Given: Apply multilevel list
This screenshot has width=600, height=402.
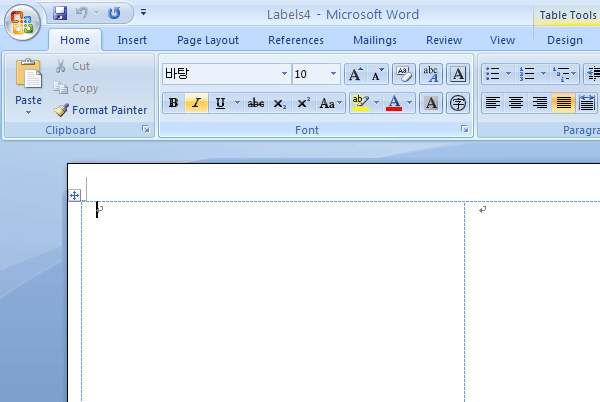Looking at the screenshot, I should tap(561, 74).
